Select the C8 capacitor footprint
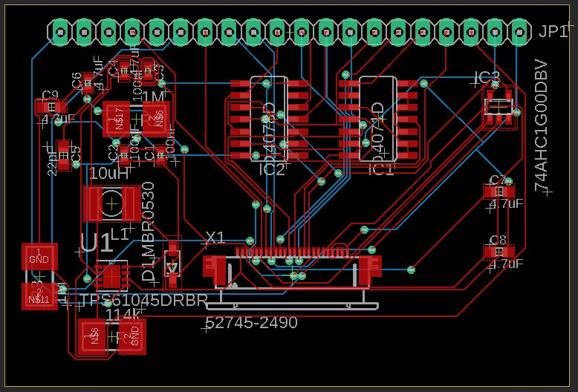This screenshot has height=392, width=578. click(x=499, y=252)
